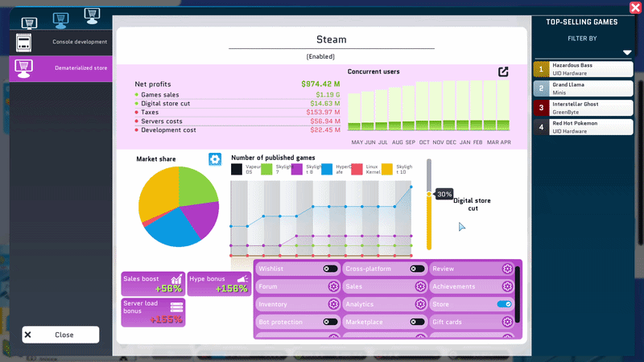The image size is (644, 362).
Task: Click the console device icon
Action: pyautogui.click(x=24, y=43)
